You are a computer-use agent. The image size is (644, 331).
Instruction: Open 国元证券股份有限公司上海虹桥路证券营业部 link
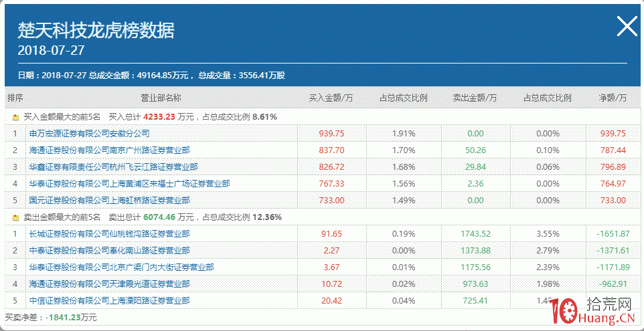point(110,201)
